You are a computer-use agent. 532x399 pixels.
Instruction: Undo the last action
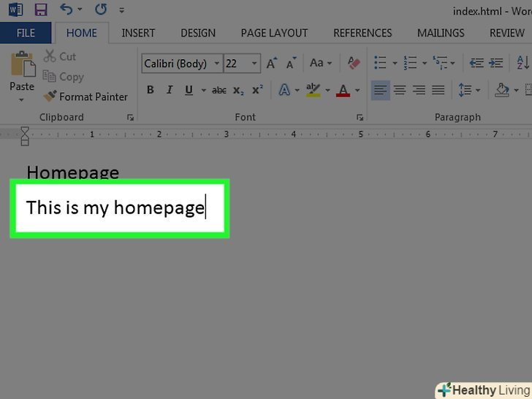tap(66, 9)
